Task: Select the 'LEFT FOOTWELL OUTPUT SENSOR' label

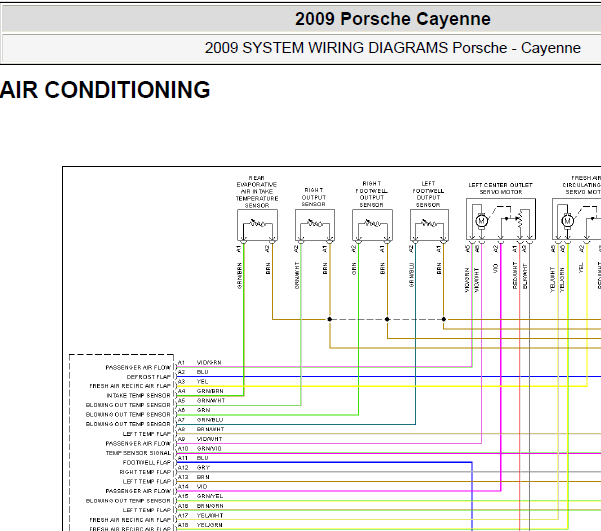Action: click(x=428, y=194)
